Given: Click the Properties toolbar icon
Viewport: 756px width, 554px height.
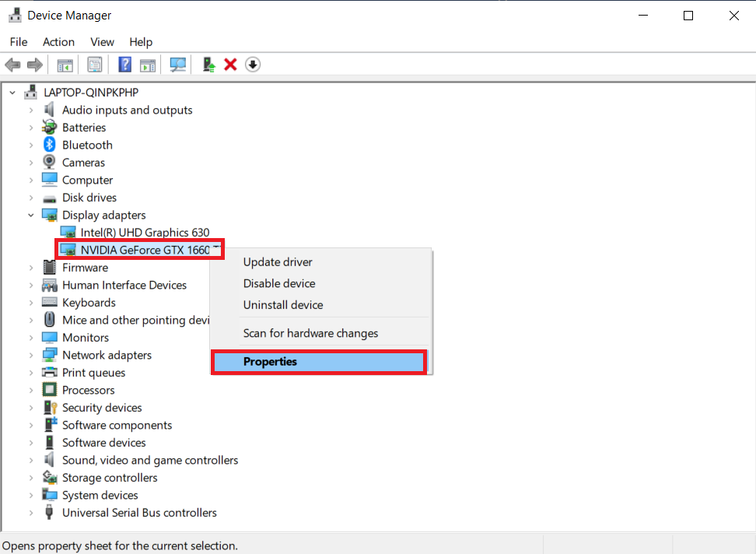Looking at the screenshot, I should [x=95, y=65].
